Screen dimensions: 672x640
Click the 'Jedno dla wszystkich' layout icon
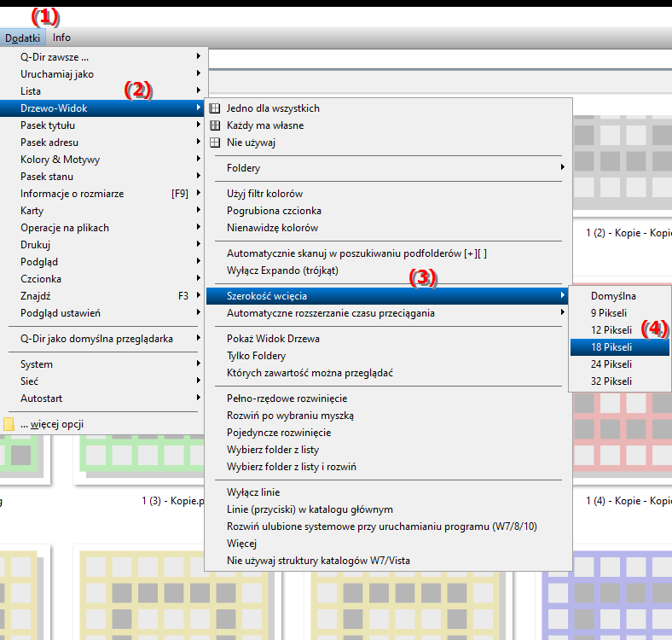click(x=214, y=108)
